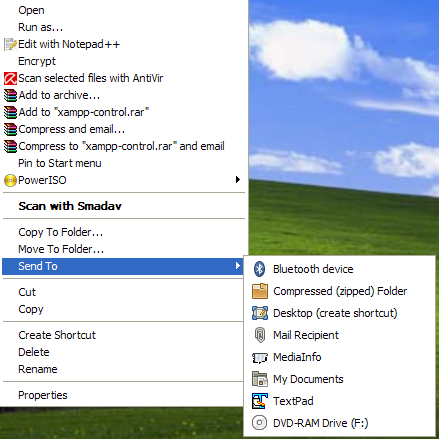
Task: Click the WinRAR icon beside Compress and email...
Action: click(10, 129)
